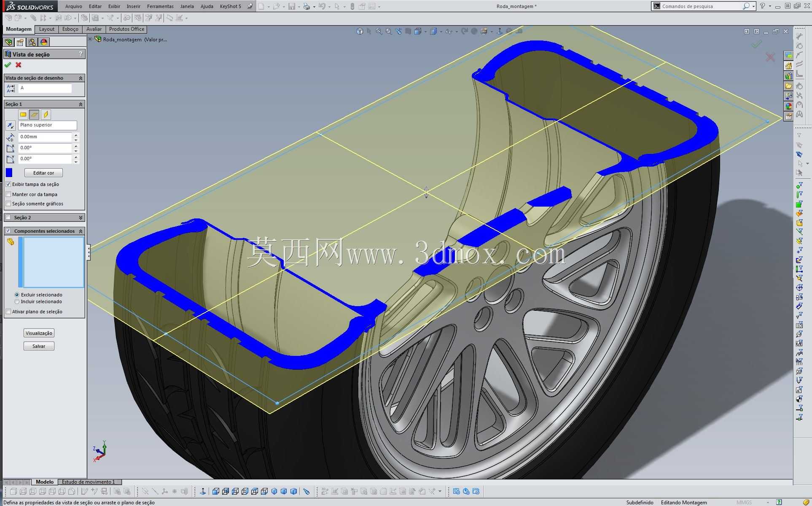Image resolution: width=812 pixels, height=506 pixels.
Task: Click the Editar cor button
Action: 43,173
